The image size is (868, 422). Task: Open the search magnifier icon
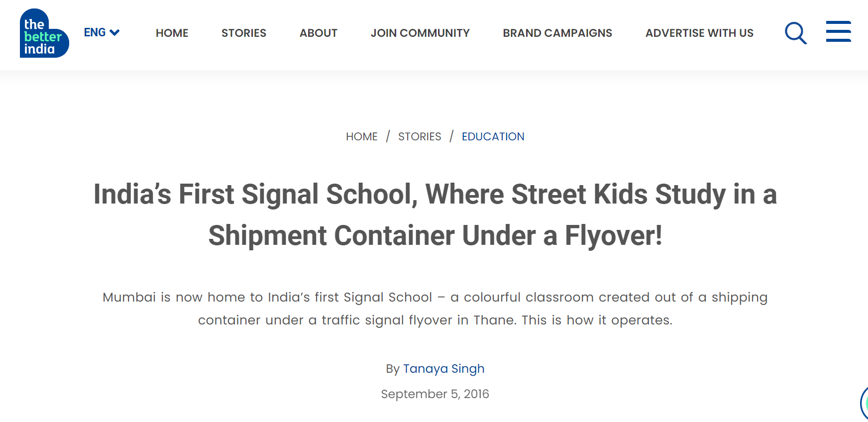coord(795,33)
